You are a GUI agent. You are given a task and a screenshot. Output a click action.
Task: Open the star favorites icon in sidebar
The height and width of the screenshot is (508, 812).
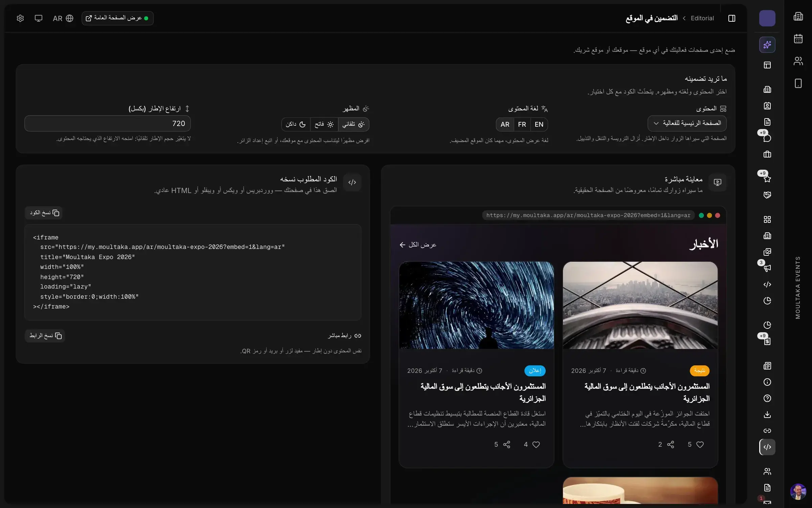click(767, 179)
